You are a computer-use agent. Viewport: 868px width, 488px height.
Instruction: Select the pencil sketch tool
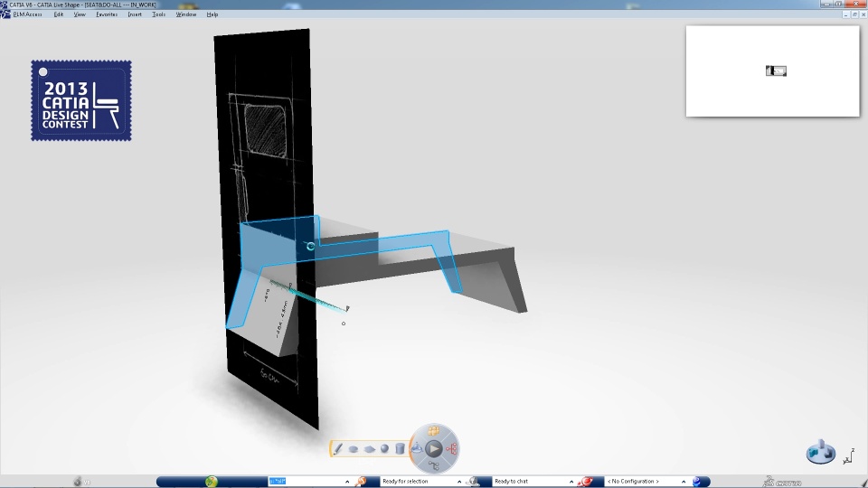pos(337,449)
